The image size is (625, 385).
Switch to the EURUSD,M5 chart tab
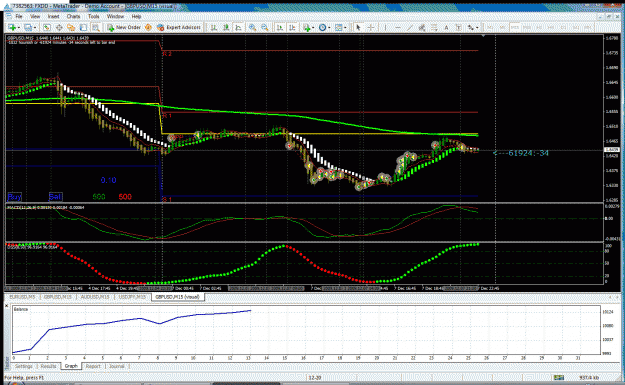(x=22, y=297)
